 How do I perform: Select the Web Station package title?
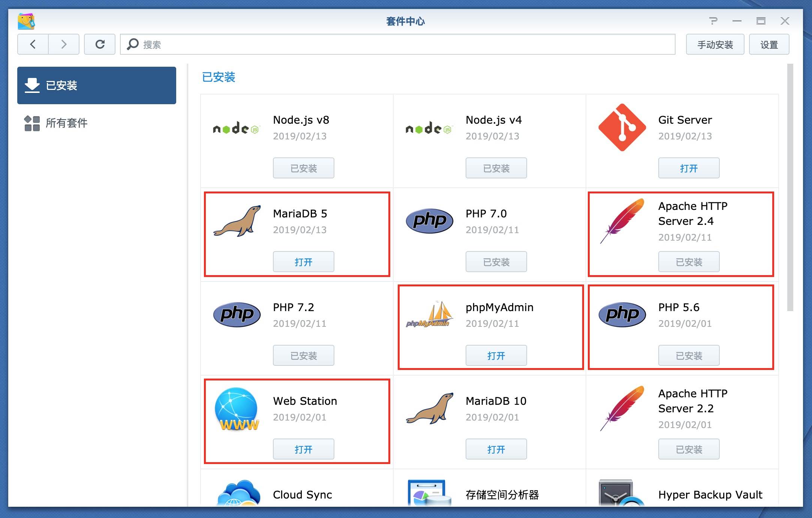pos(305,401)
